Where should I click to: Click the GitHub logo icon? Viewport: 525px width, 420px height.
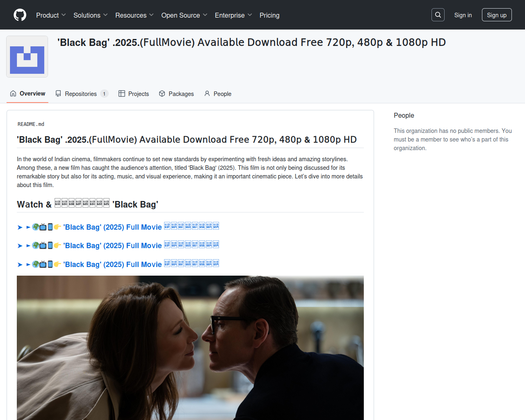20,15
